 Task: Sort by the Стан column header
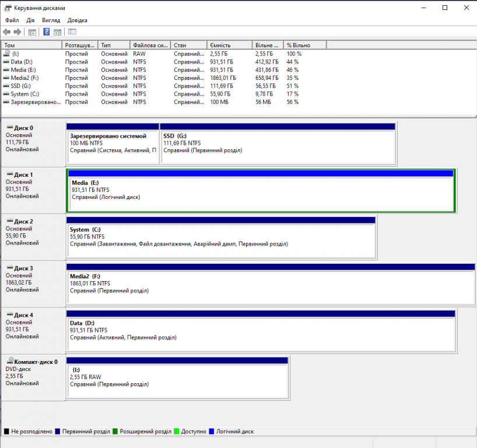tap(189, 45)
